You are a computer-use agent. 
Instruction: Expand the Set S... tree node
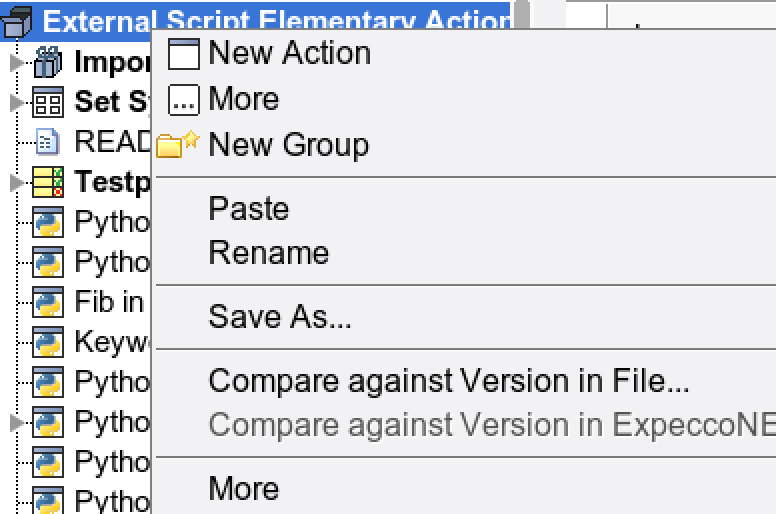16,102
